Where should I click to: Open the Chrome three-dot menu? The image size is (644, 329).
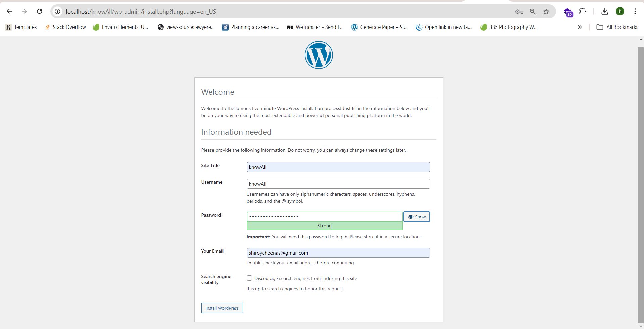tap(635, 11)
